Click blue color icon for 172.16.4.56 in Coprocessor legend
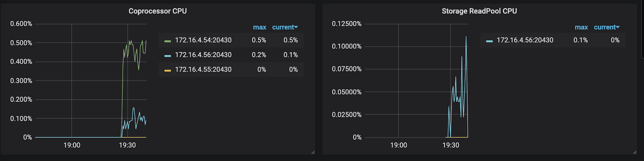This screenshot has width=644, height=161. click(168, 55)
